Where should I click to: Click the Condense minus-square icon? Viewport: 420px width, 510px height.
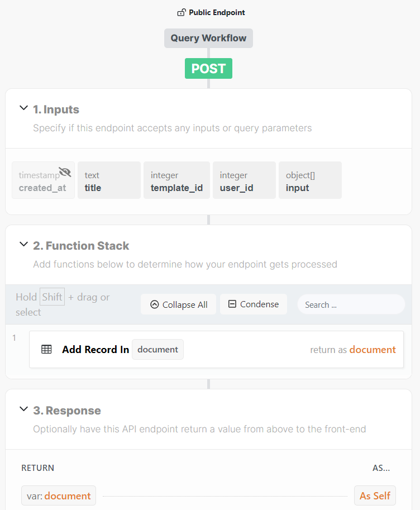click(x=232, y=304)
